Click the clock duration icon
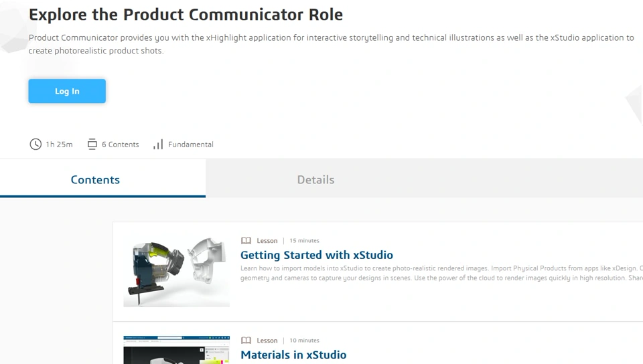Screen dimensions: 643x364 (x=35, y=144)
